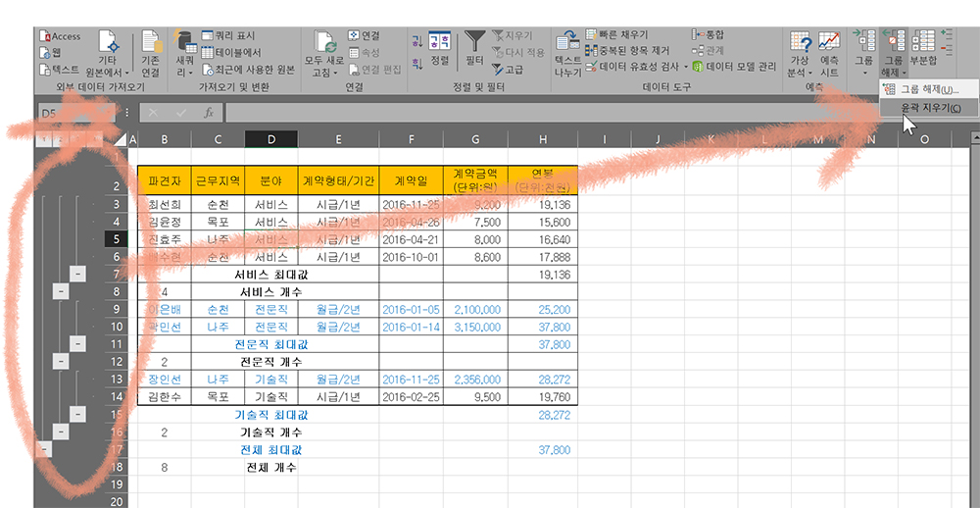
Task: Click header cell 계약형태/기간
Action: [x=338, y=181]
